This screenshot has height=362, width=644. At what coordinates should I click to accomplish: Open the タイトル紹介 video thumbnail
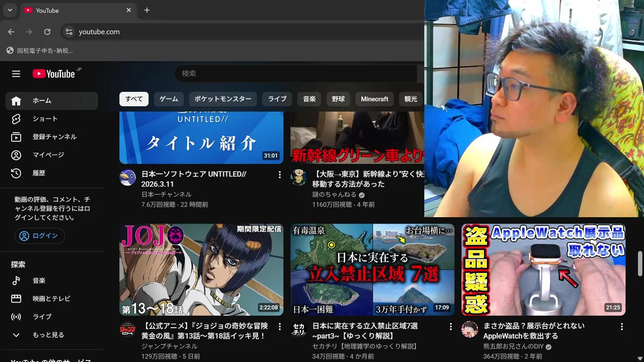point(201,137)
